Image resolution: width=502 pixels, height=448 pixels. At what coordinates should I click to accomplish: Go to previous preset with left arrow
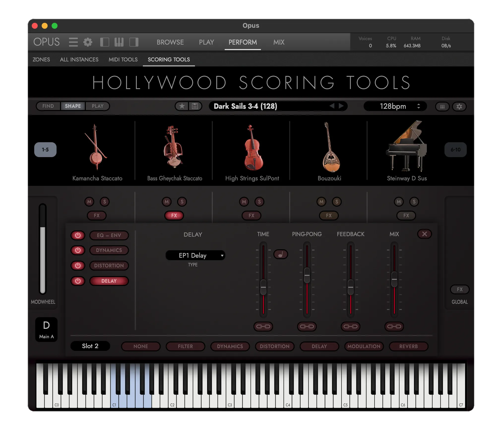pos(332,106)
